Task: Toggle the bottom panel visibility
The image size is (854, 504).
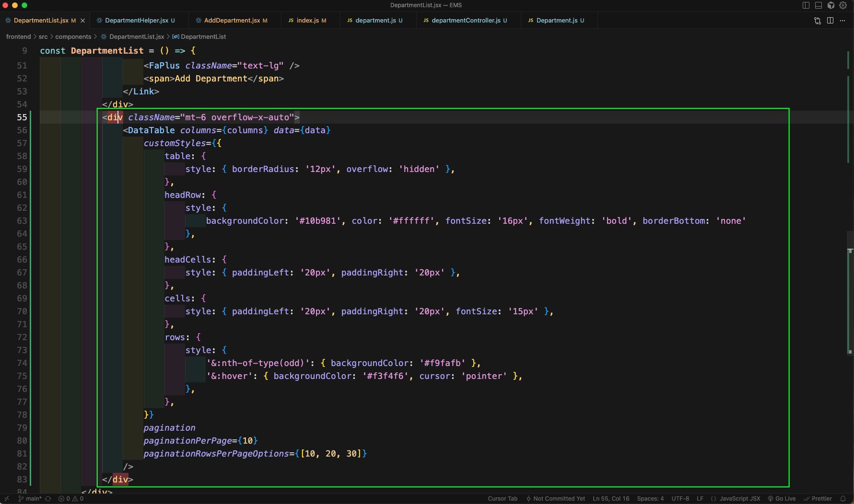Action: point(819,5)
